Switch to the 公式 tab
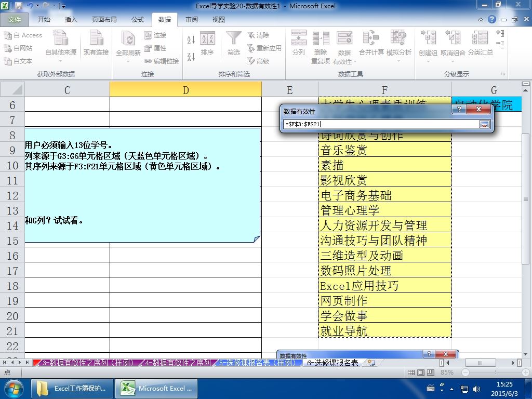This screenshot has width=532, height=399. point(137,20)
